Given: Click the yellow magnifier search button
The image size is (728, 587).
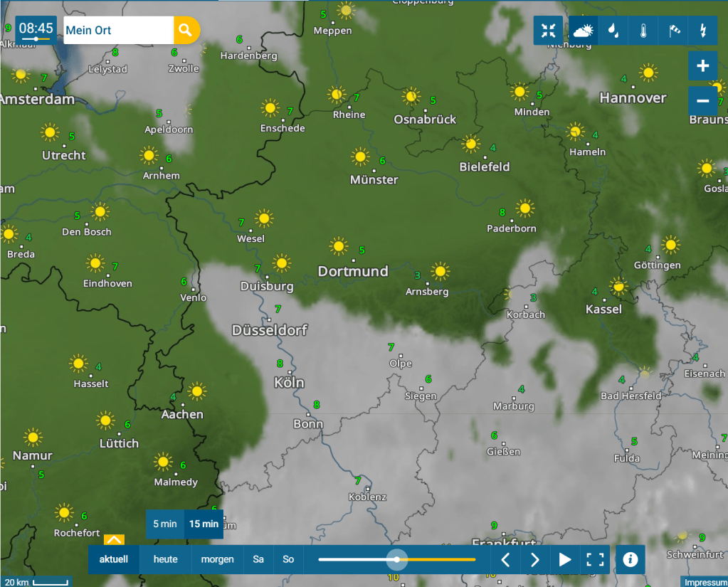Looking at the screenshot, I should (x=186, y=30).
